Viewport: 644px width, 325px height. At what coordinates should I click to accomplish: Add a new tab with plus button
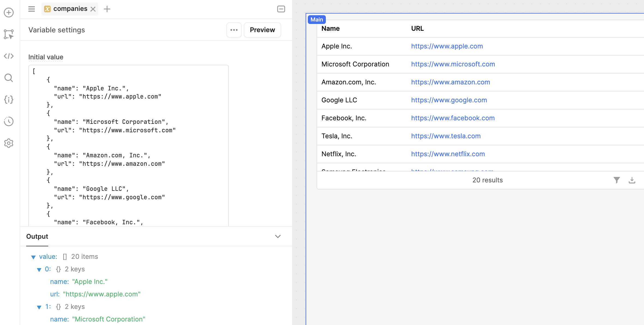tap(107, 9)
